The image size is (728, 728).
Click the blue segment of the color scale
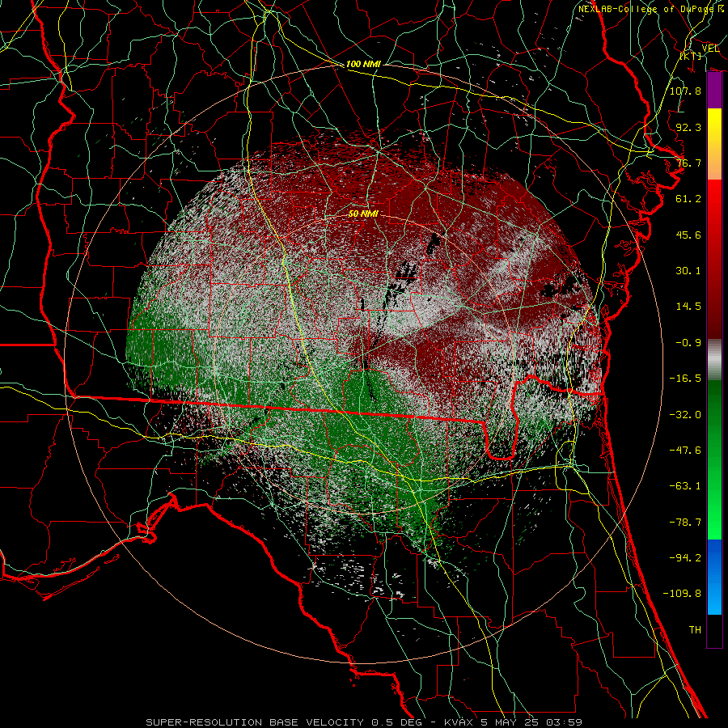[714, 577]
